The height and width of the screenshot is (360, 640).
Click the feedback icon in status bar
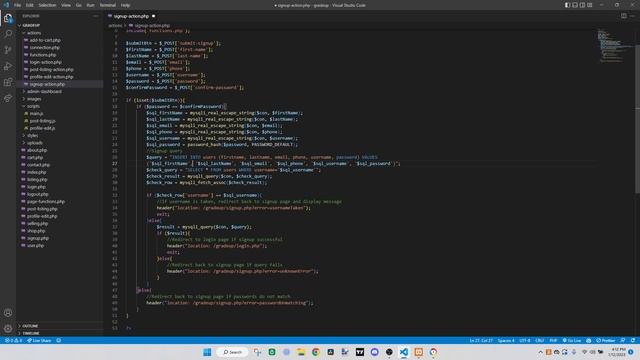[623, 340]
